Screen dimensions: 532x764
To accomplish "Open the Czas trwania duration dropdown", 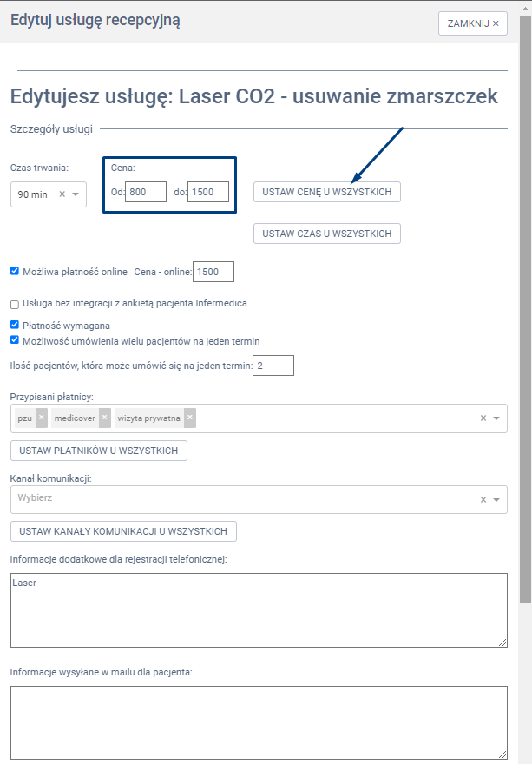I will (76, 194).
